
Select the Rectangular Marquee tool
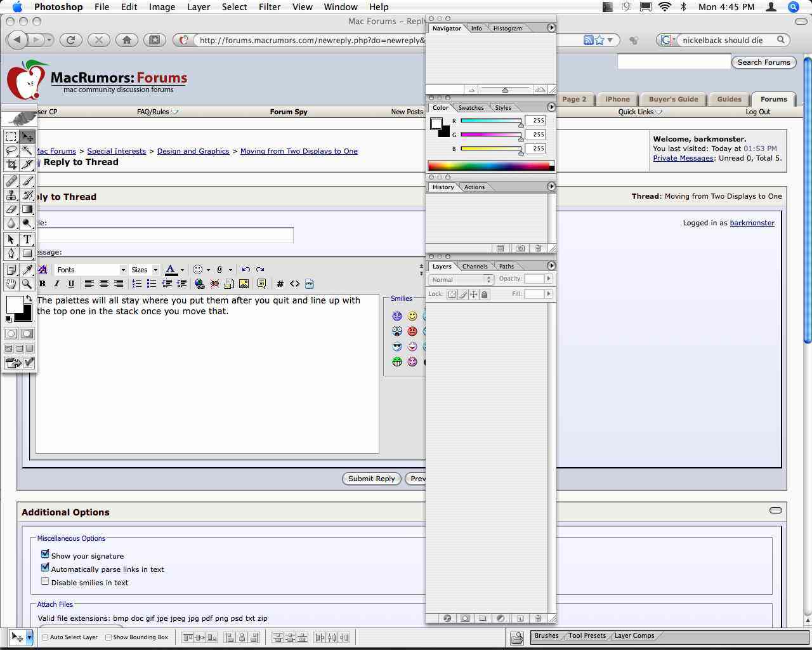[x=11, y=136]
